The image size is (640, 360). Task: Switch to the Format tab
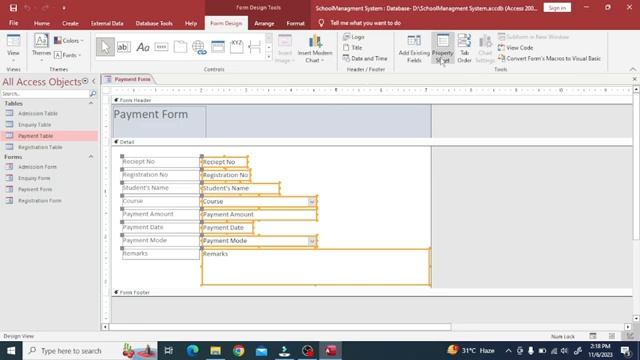click(295, 23)
